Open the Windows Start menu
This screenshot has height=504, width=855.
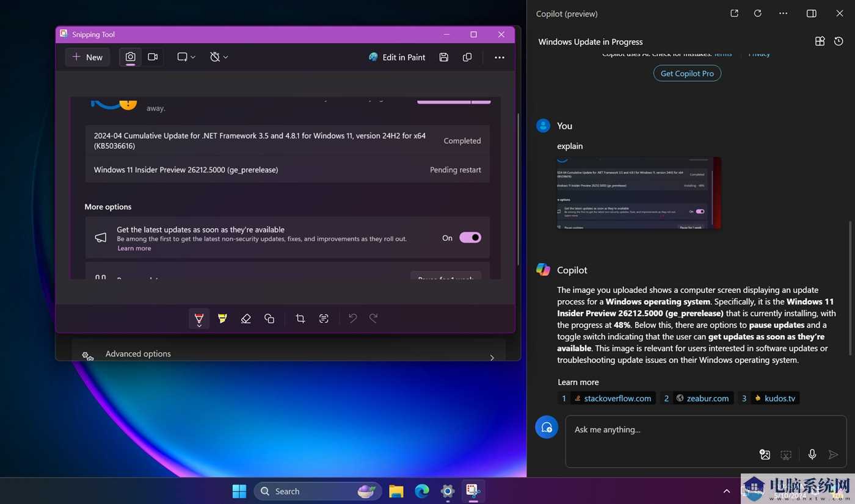click(x=239, y=491)
